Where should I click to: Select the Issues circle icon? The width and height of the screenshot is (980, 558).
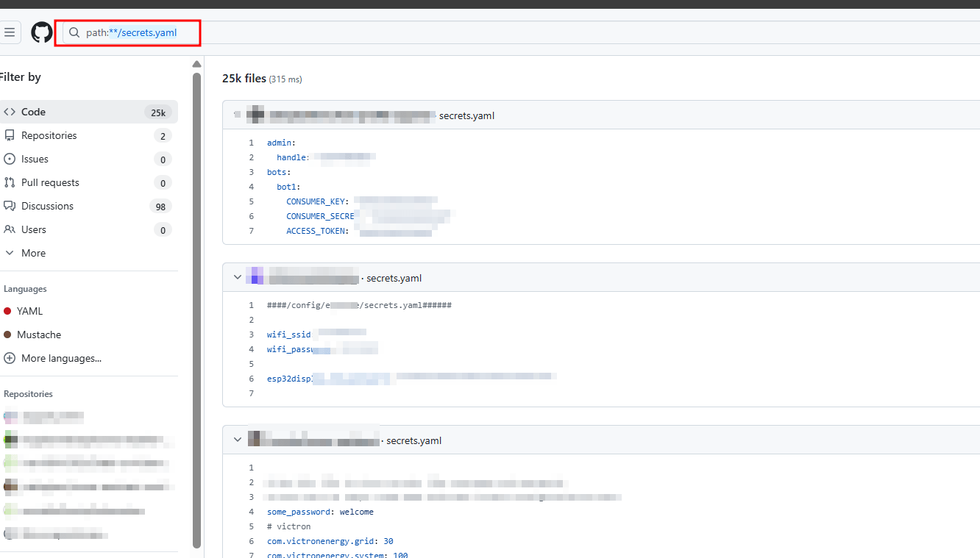click(10, 159)
